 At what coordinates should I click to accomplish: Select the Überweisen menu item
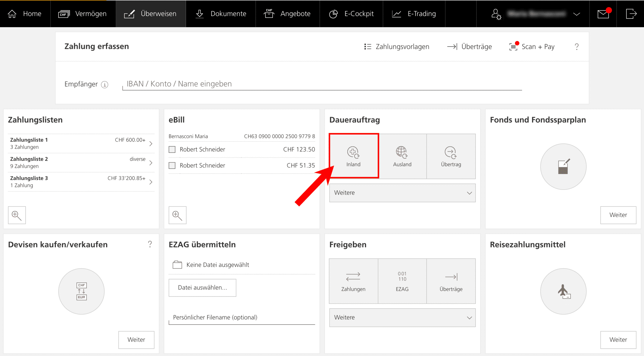(151, 14)
